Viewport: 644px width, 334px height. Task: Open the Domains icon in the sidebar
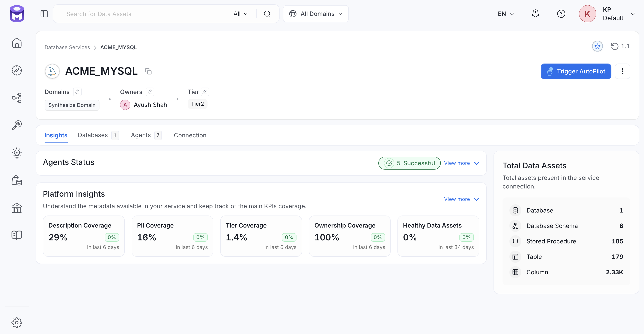point(17,180)
